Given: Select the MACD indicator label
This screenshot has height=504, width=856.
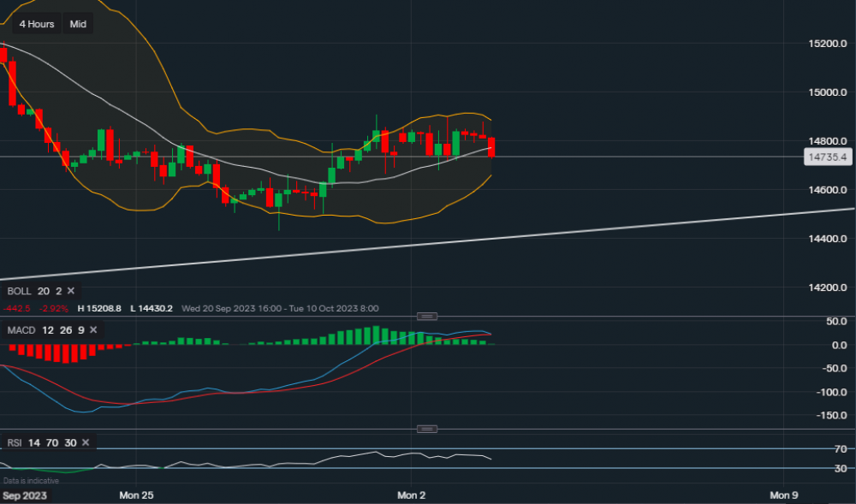Looking at the screenshot, I should point(21,329).
